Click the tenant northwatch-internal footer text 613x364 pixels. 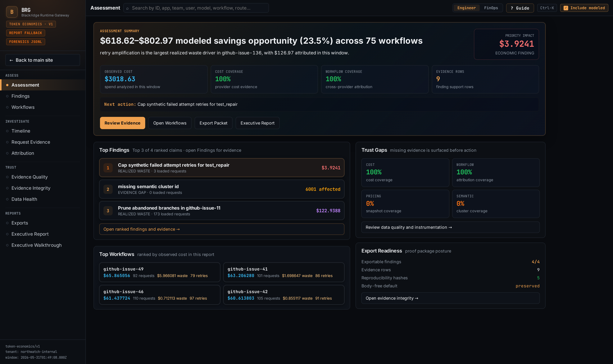(x=31, y=352)
